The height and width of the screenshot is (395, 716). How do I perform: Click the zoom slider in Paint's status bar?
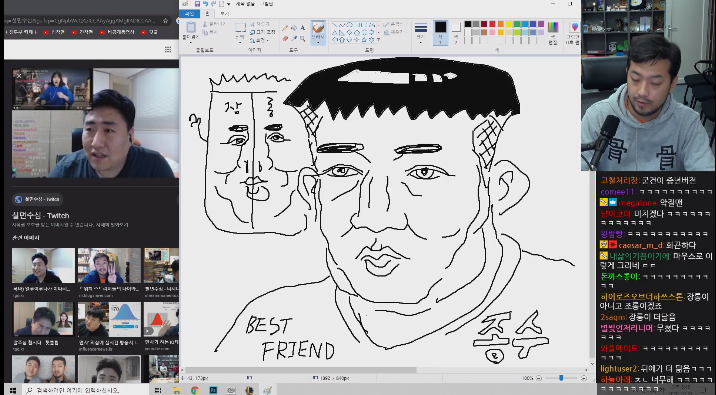pyautogui.click(x=561, y=378)
